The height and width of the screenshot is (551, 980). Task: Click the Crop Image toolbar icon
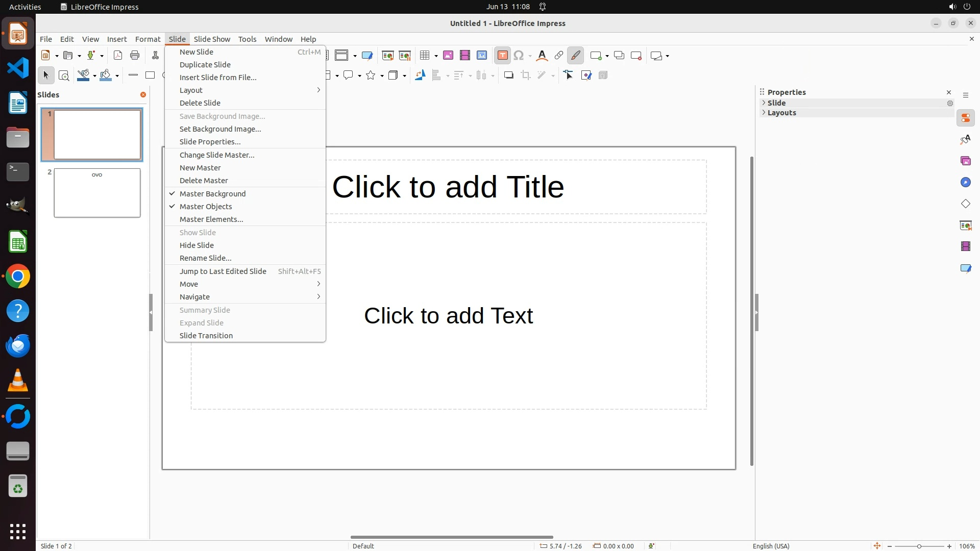[x=526, y=76]
